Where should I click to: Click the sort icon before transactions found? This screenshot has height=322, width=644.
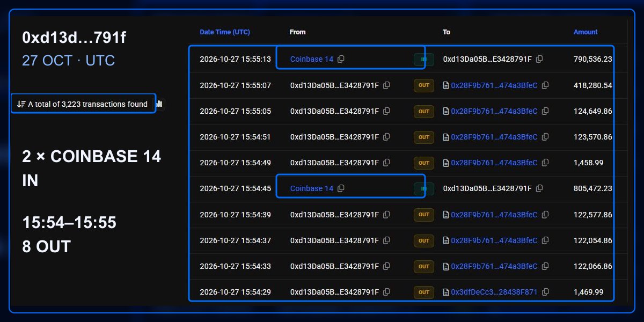tap(21, 104)
